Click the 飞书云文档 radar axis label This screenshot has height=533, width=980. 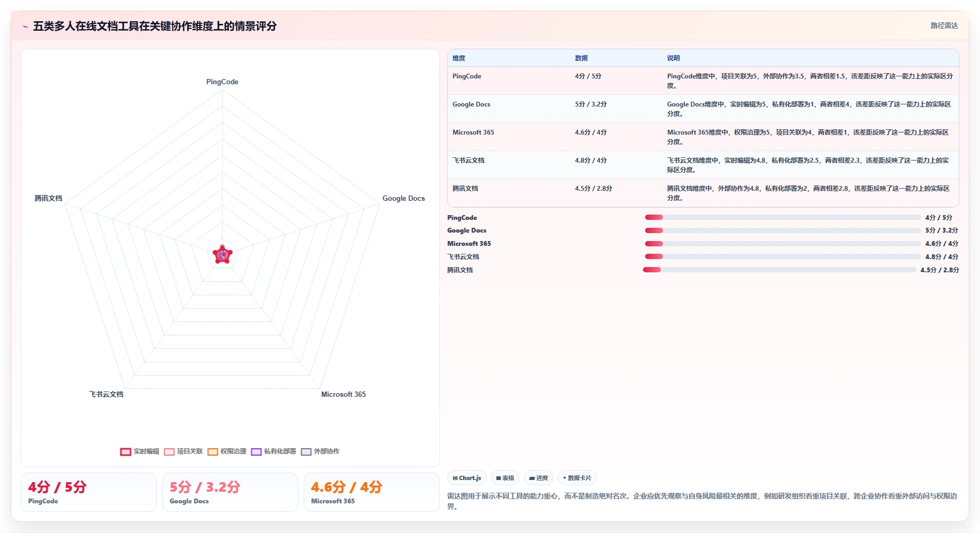[106, 394]
